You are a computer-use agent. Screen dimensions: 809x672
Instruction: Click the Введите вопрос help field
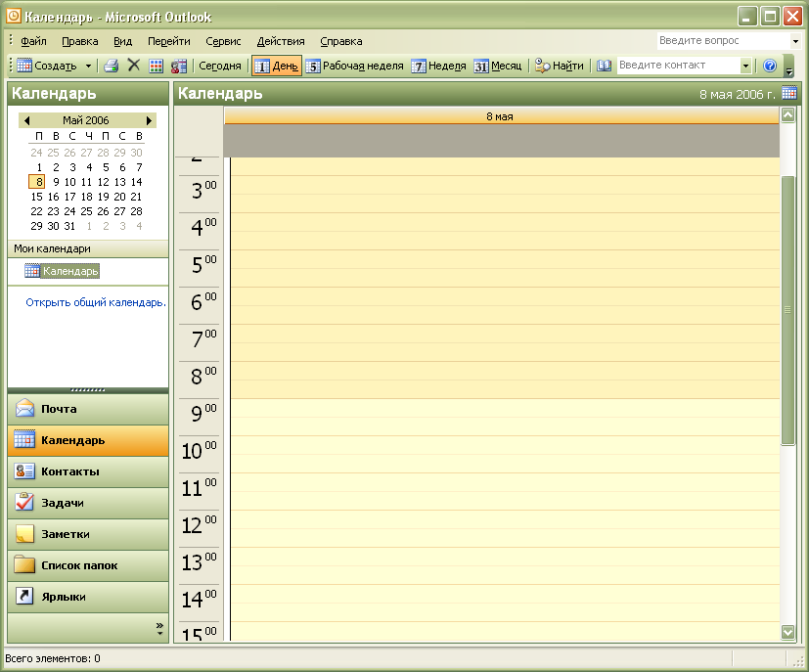point(724,40)
